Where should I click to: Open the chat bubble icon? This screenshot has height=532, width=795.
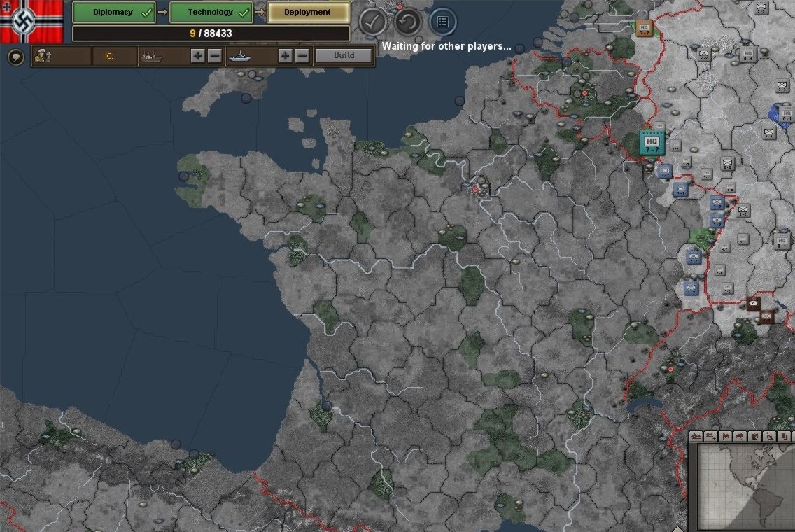15,56
